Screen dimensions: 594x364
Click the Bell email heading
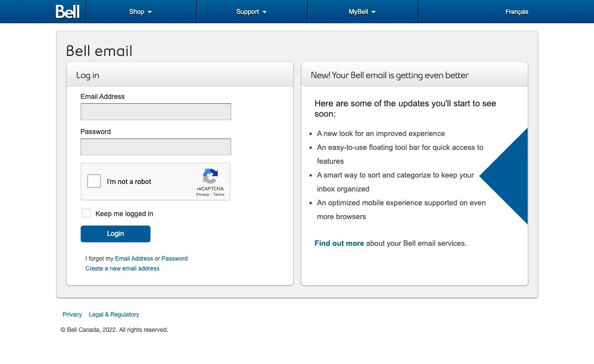[x=99, y=51]
